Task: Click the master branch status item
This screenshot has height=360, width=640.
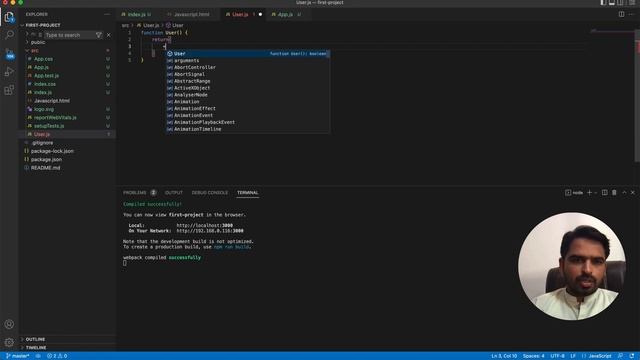Action: click(18, 356)
